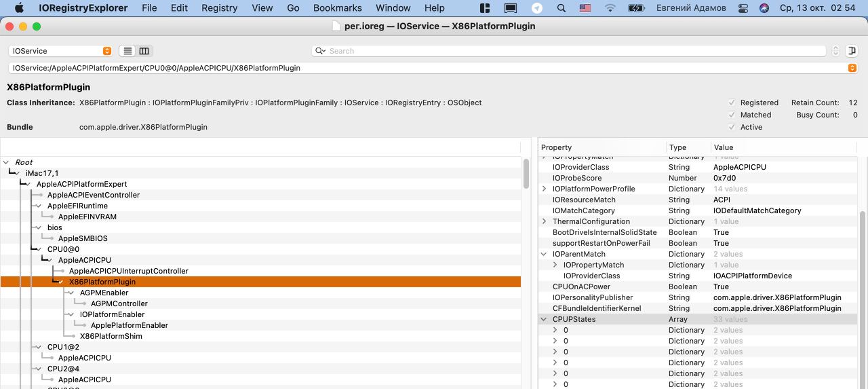The image size is (868, 389).
Task: Collapse the IOPlatformEnabler node
Action: click(x=73, y=314)
